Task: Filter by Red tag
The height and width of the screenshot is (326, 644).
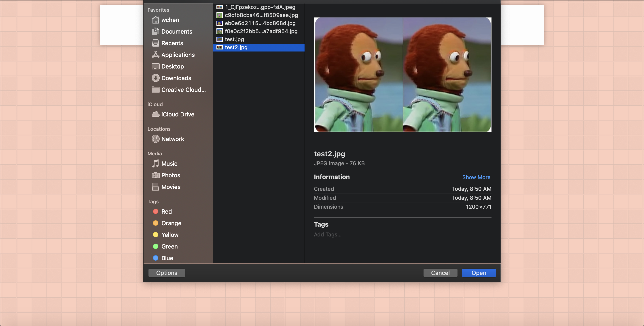Action: 166,212
